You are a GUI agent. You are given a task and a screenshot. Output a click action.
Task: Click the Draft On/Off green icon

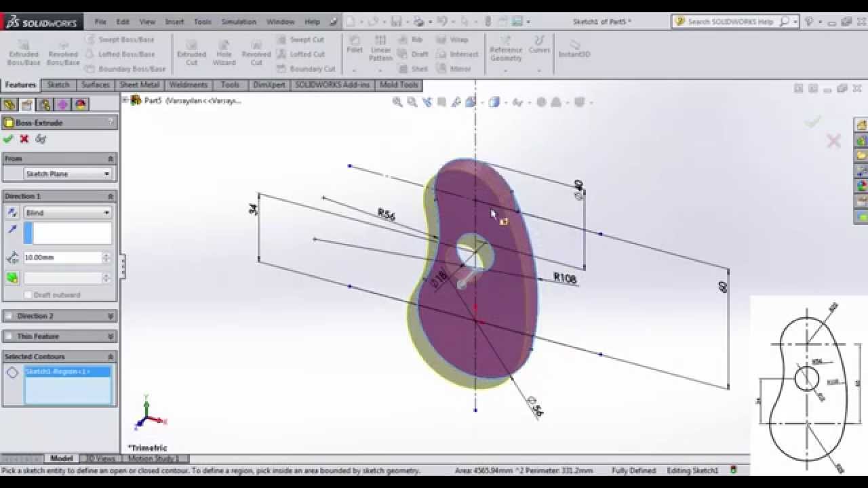pos(12,278)
